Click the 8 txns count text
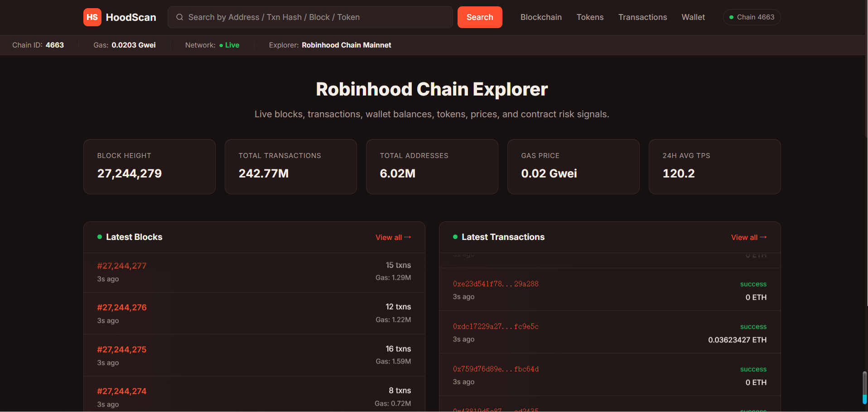 400,390
